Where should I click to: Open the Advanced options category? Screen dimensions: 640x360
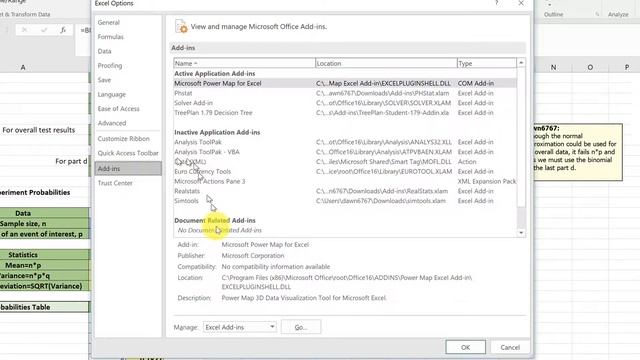point(112,123)
